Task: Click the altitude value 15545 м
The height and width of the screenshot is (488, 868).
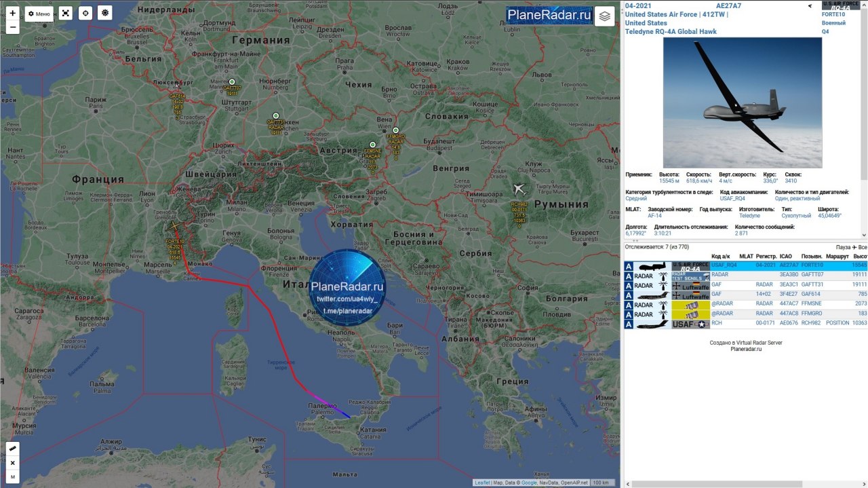Action: coord(670,181)
